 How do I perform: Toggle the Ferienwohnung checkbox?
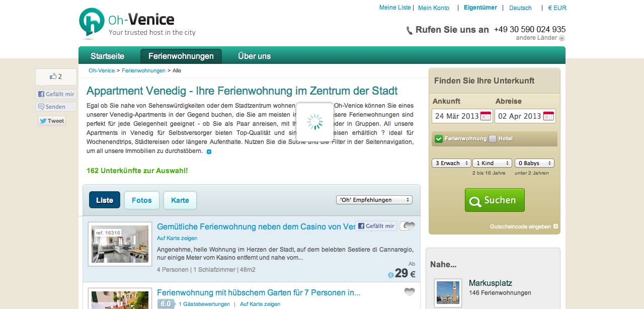tap(439, 139)
